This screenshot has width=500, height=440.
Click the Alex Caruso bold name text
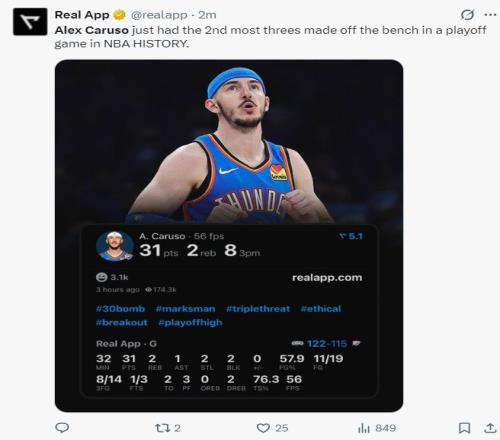tap(92, 30)
